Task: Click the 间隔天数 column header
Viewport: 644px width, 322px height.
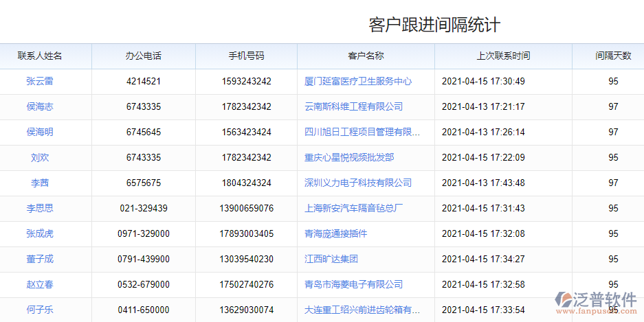Action: coord(613,56)
